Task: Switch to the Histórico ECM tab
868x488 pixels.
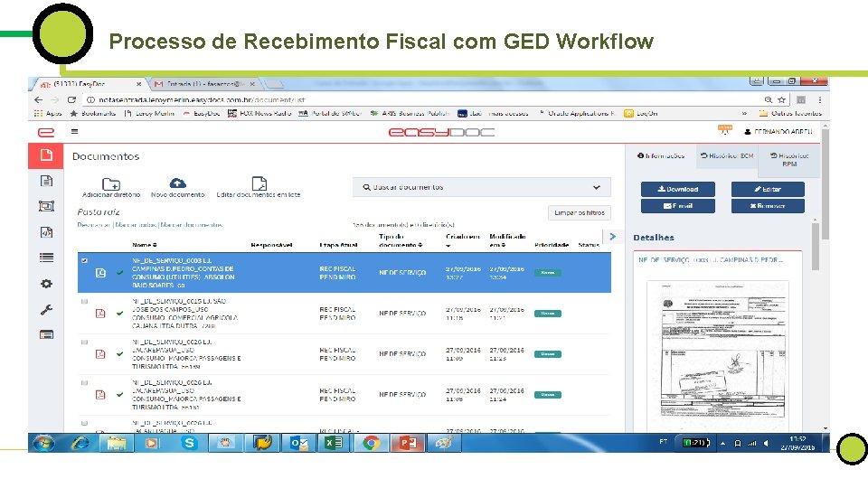Action: point(727,156)
